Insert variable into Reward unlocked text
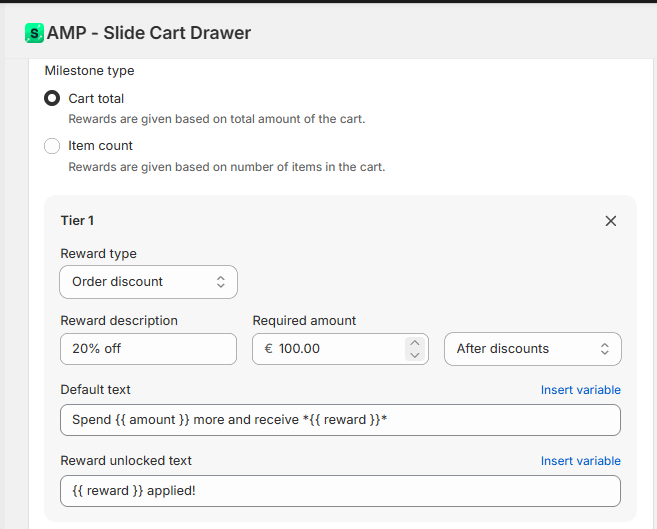Viewport: 657px width, 529px height. (x=580, y=461)
